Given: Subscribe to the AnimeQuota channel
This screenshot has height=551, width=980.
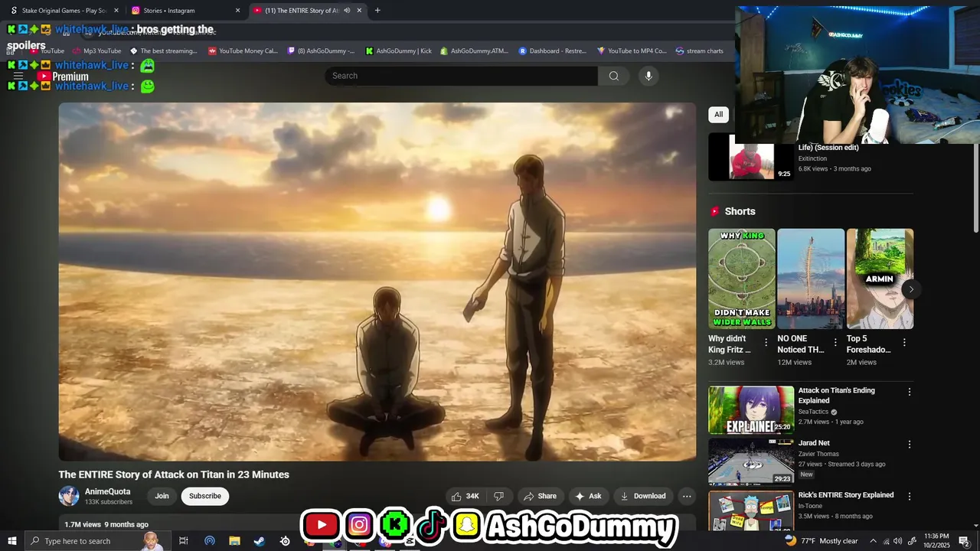Looking at the screenshot, I should click(x=205, y=496).
